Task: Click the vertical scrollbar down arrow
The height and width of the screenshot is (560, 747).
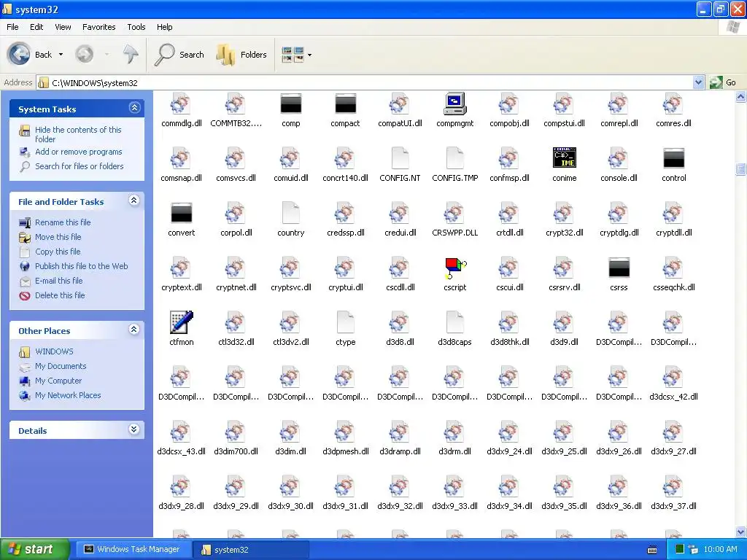Action: click(741, 532)
